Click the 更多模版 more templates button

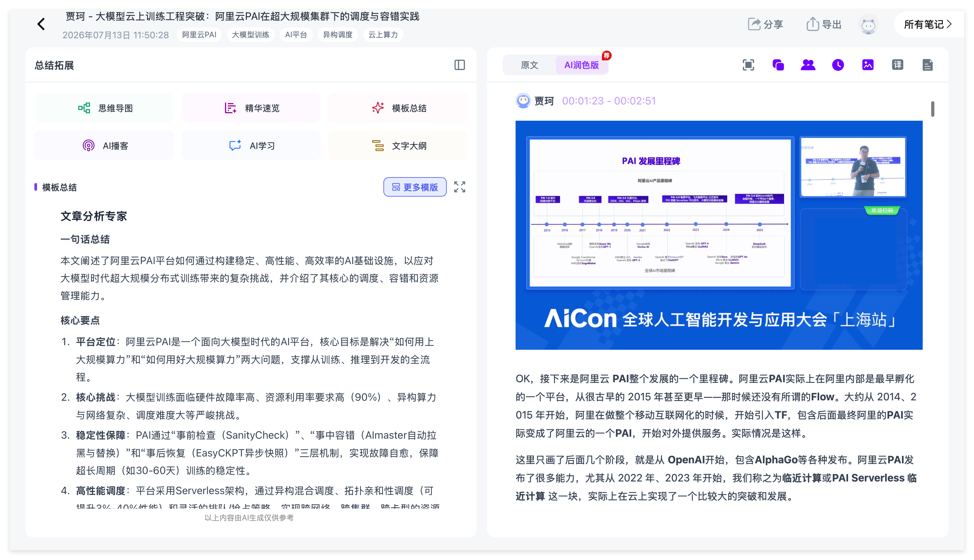tap(415, 187)
